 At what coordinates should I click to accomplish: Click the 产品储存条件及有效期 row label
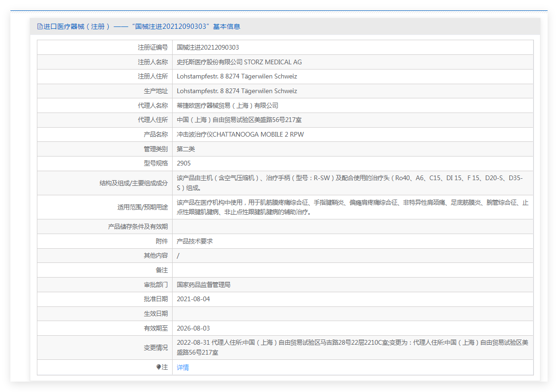click(138, 226)
